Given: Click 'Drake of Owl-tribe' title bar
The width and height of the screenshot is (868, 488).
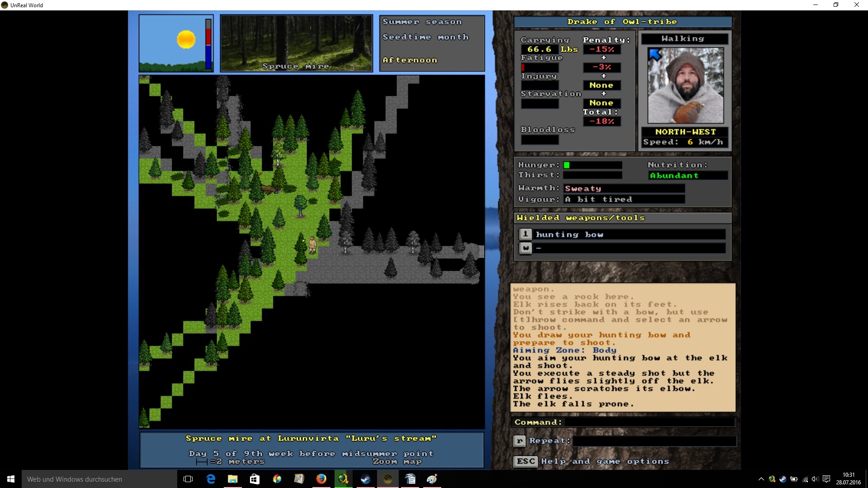Looking at the screenshot, I should tap(623, 22).
